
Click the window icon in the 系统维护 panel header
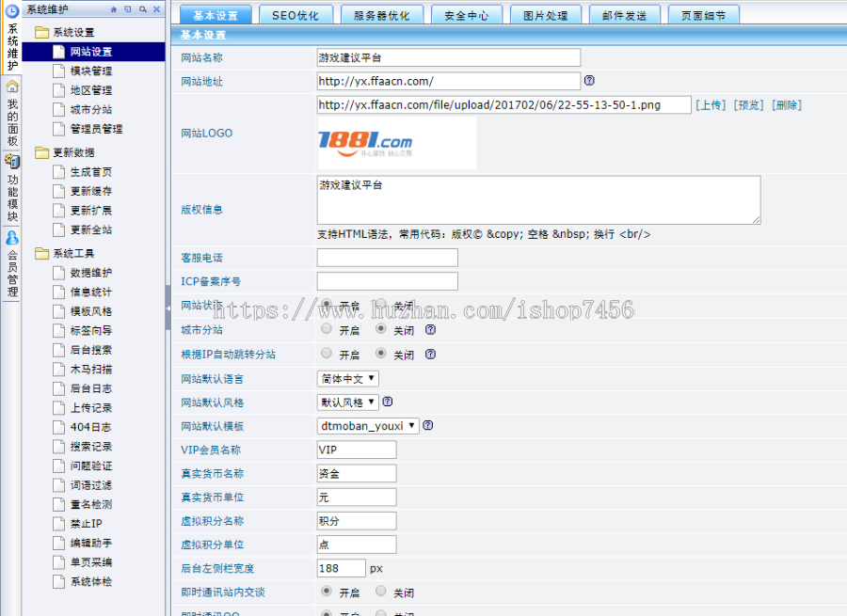[x=128, y=9]
